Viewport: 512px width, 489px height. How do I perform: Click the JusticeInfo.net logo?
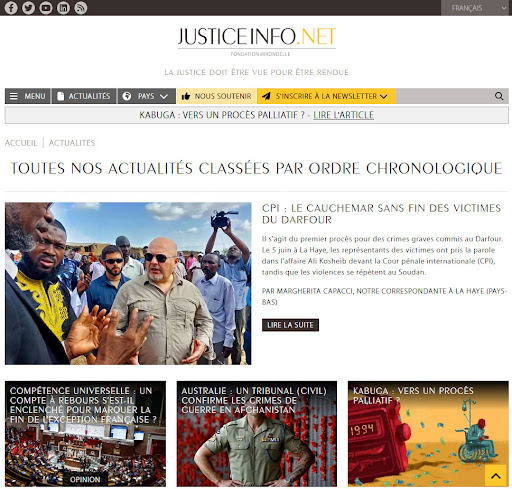click(257, 41)
